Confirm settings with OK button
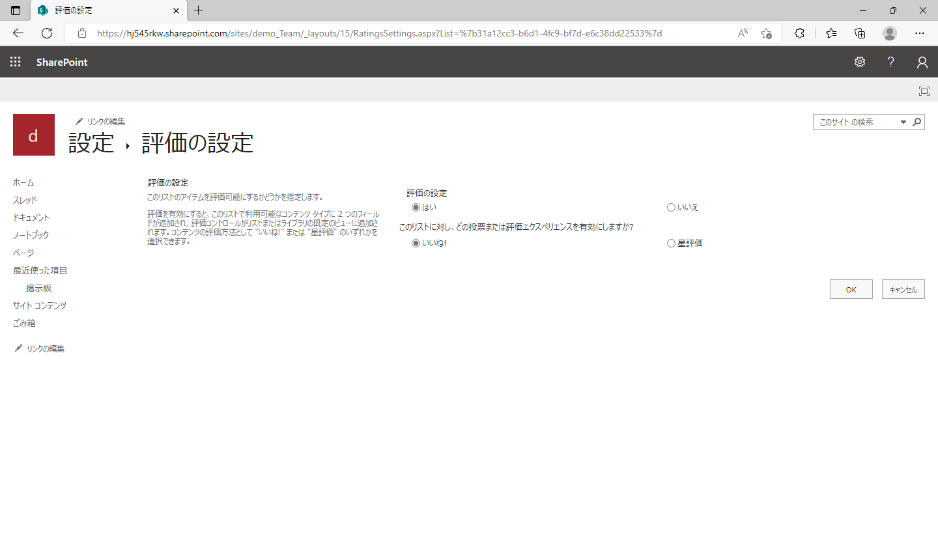 (851, 289)
